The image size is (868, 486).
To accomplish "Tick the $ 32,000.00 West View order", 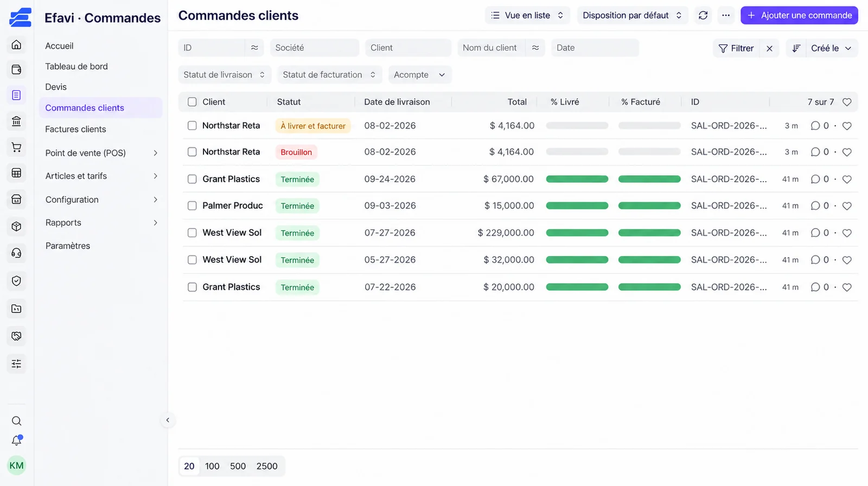I will tap(192, 260).
